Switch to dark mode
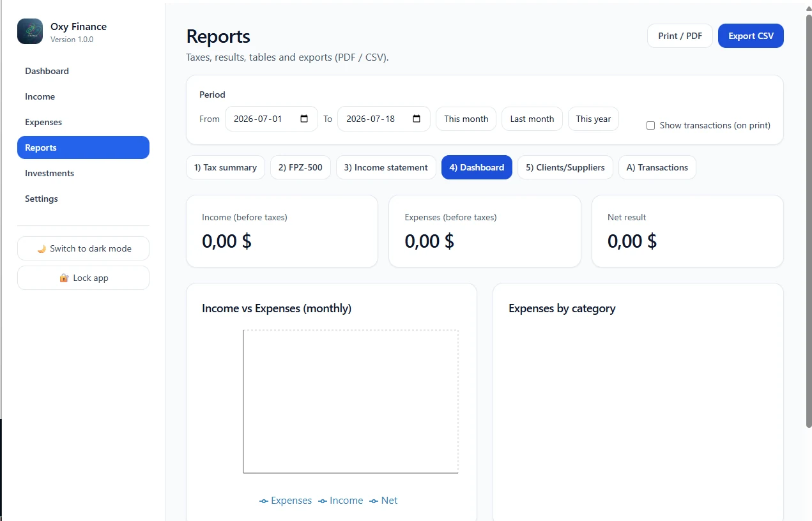812x521 pixels. 83,248
